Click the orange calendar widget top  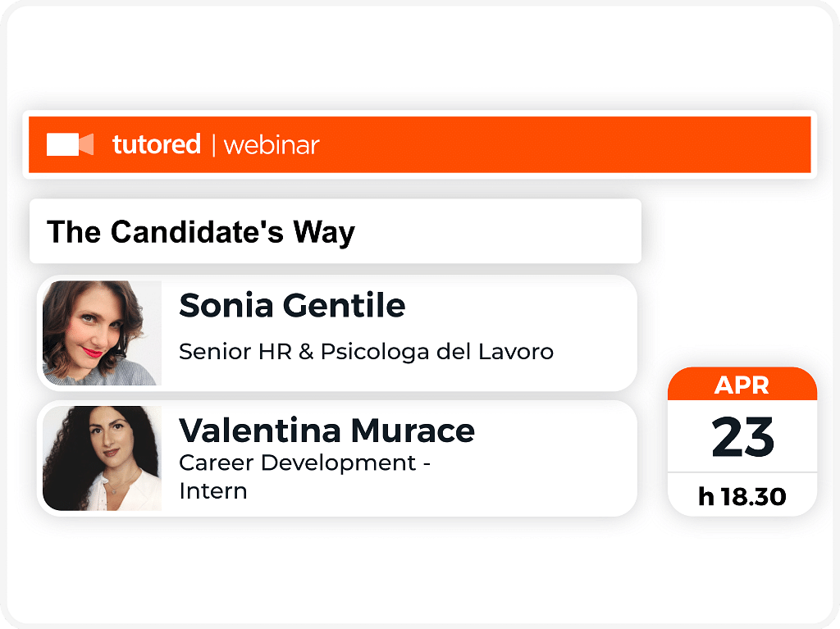click(742, 384)
